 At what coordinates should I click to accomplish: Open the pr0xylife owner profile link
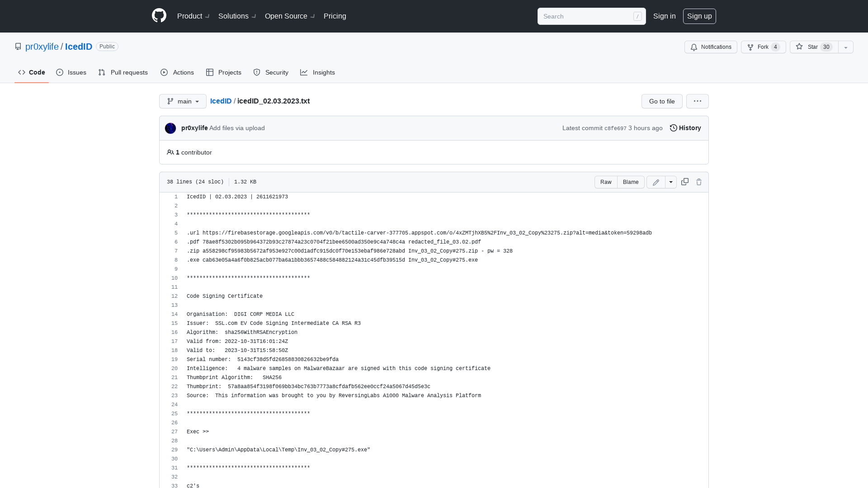pos(42,47)
